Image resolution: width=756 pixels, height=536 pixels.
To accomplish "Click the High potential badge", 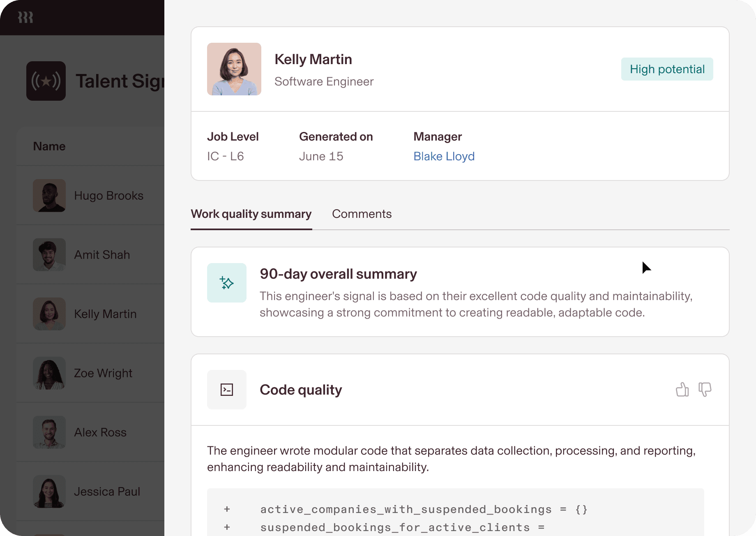I will pos(667,69).
